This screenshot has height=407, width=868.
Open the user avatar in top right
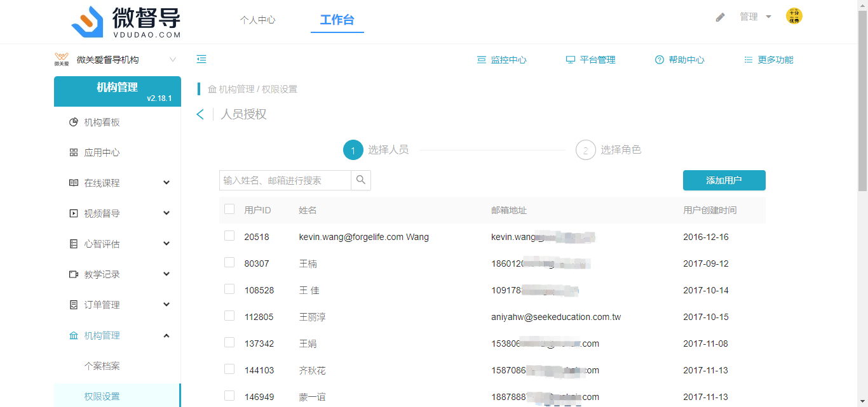click(x=794, y=17)
